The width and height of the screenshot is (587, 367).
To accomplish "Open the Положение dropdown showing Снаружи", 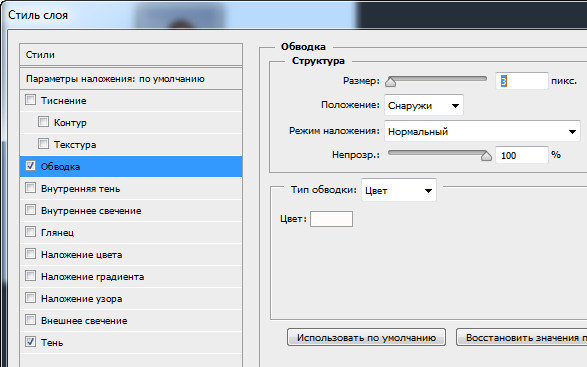I will [424, 106].
